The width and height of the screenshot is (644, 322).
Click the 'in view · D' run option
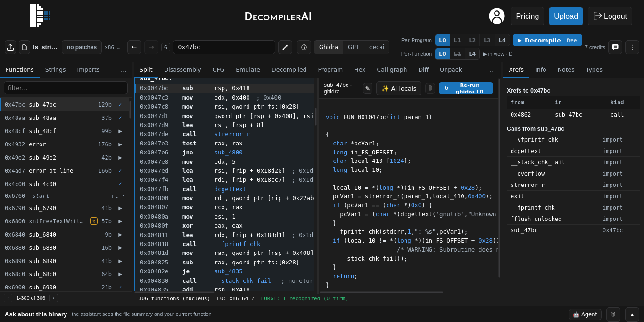coord(497,54)
